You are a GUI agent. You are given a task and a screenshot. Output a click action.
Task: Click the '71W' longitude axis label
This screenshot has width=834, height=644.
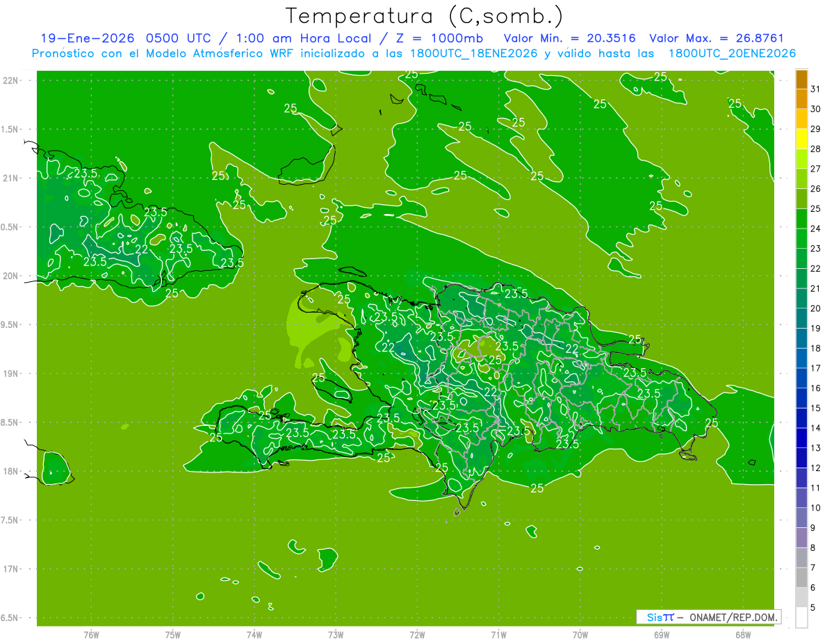(x=498, y=635)
